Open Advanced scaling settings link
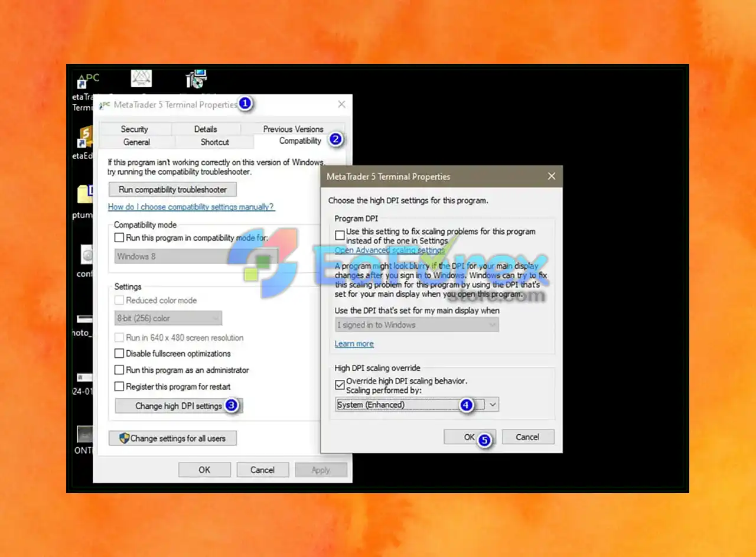The image size is (756, 557). [390, 250]
